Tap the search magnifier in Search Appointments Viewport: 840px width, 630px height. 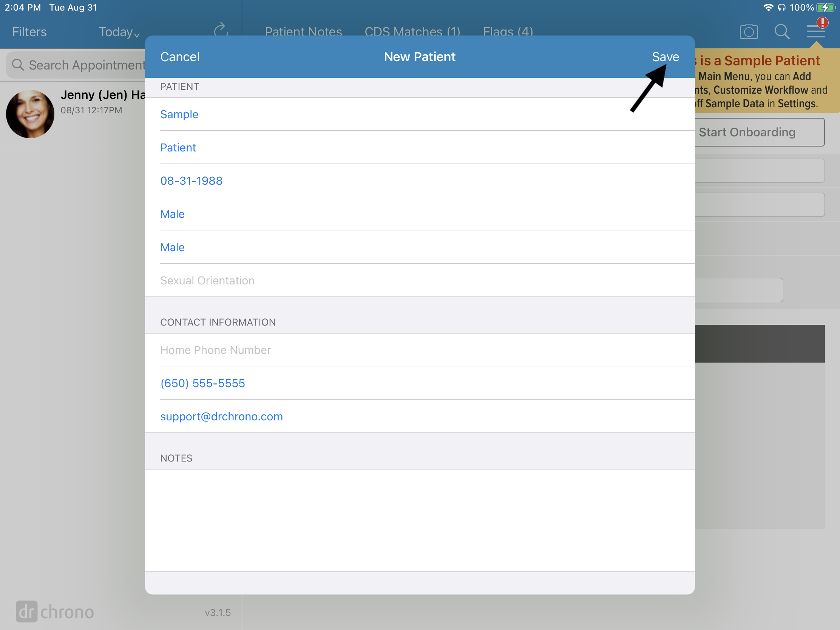[18, 65]
